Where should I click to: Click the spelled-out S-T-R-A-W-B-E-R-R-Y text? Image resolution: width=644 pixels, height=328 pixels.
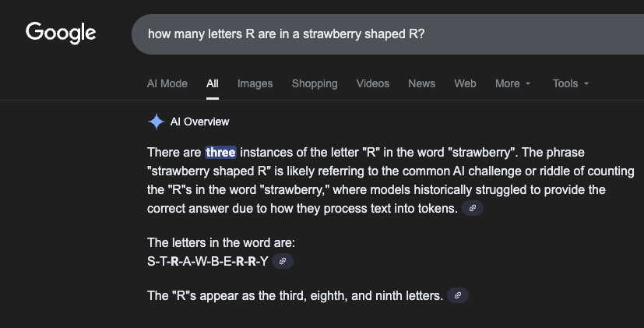207,261
